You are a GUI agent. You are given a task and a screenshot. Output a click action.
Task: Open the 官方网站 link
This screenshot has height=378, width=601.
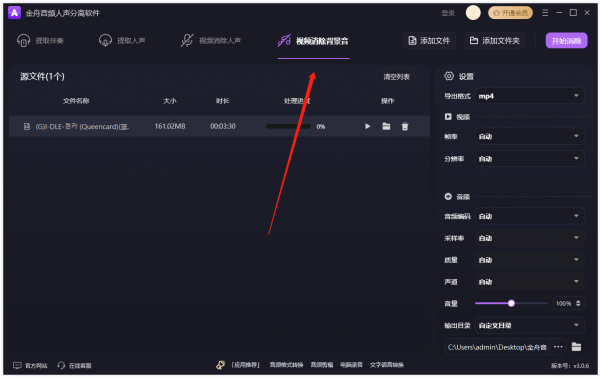[31, 365]
